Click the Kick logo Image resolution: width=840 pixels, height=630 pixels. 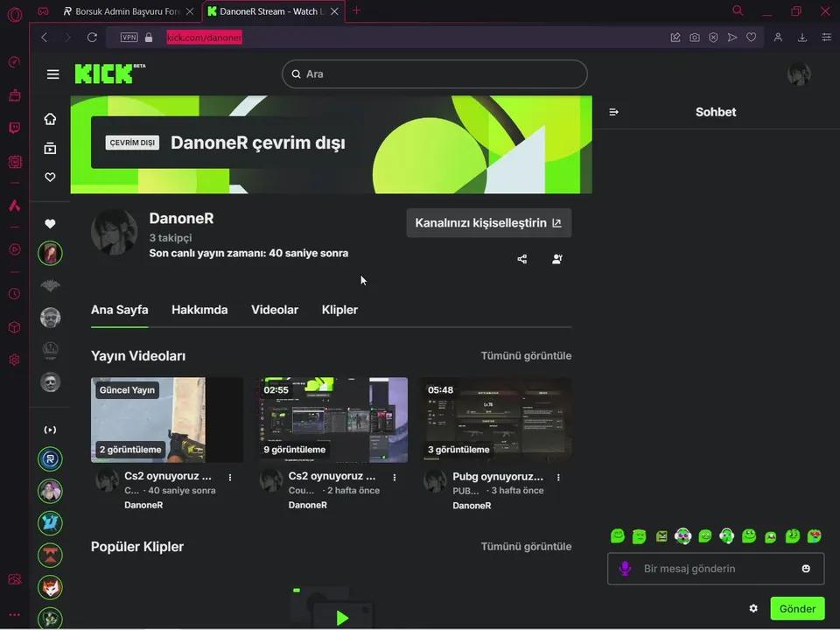coord(110,73)
